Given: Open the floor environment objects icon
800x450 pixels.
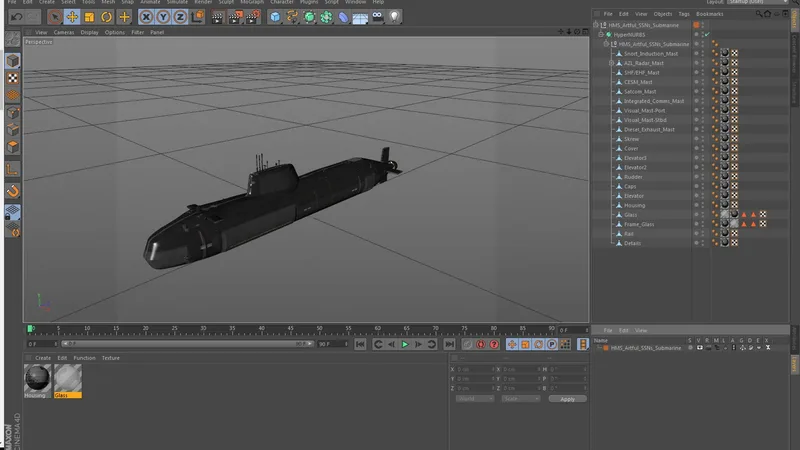Looking at the screenshot, I should tap(360, 17).
